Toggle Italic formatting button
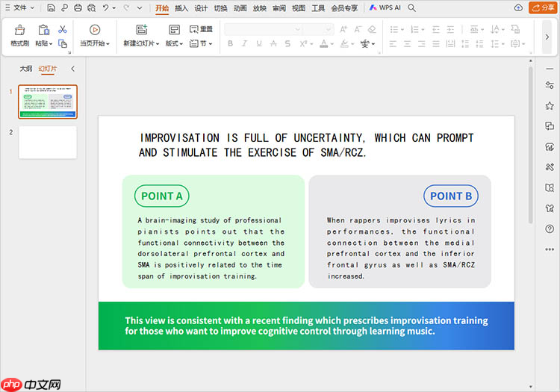The height and width of the screenshot is (392, 560). click(244, 44)
